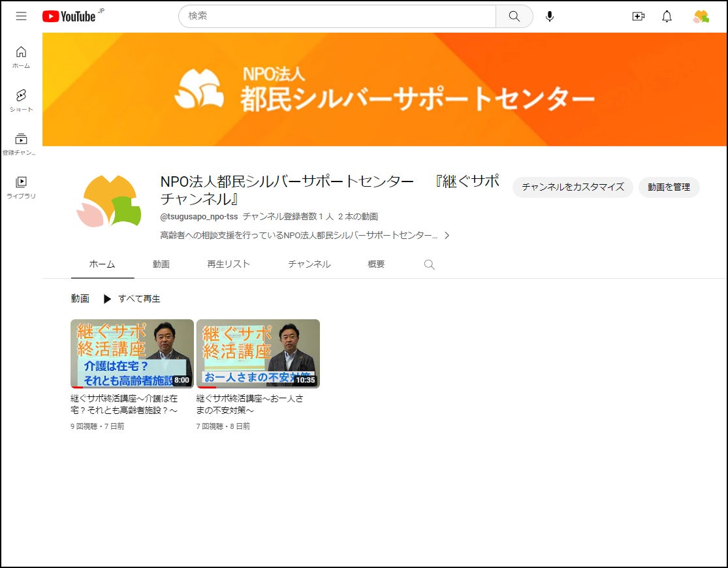The image size is (728, 568).
Task: Search within channel using tab magnifier
Action: coord(429,264)
